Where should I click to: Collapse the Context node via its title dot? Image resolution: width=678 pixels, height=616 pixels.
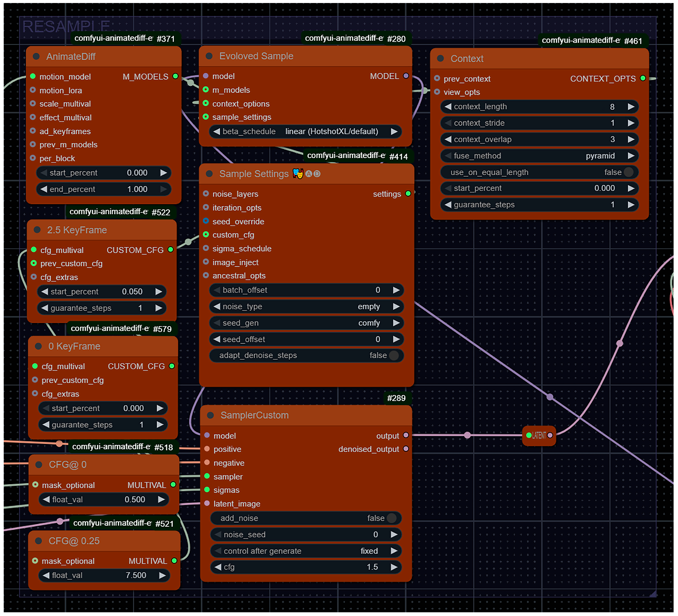pos(440,58)
